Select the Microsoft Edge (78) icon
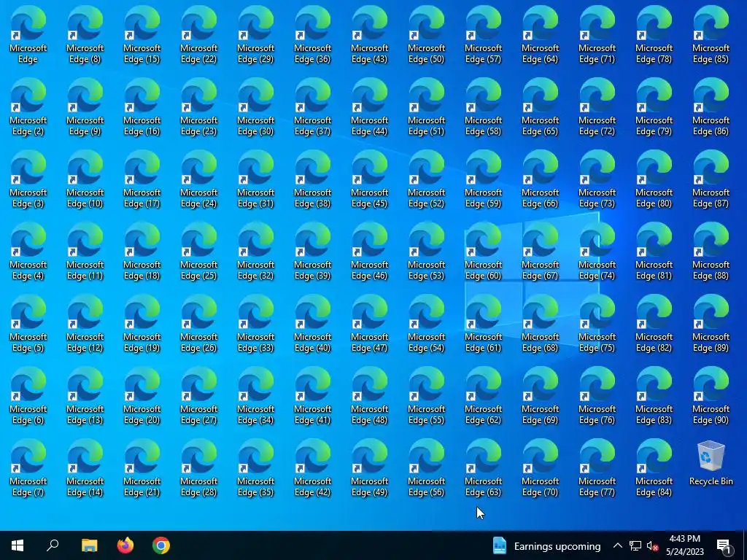This screenshot has height=560, width=747. tap(654, 35)
